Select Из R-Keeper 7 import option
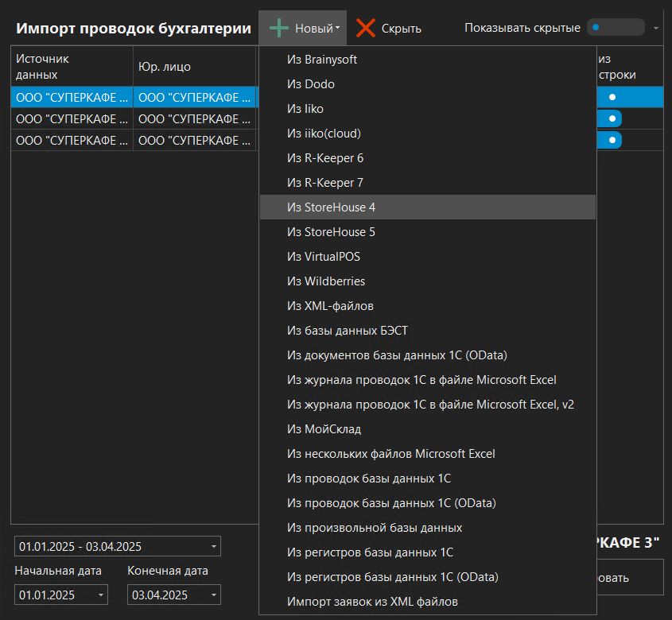The height and width of the screenshot is (620, 672). [x=324, y=183]
